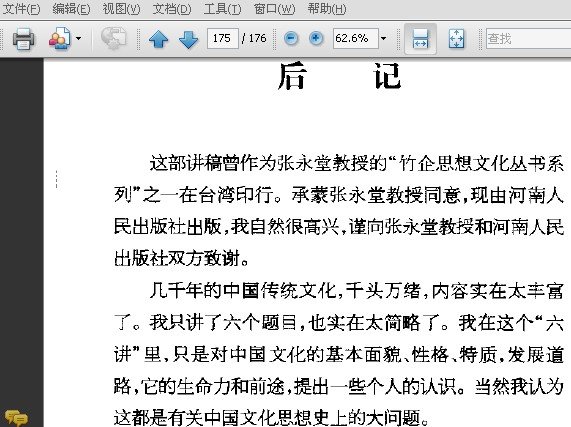This screenshot has width=571, height=427.
Task: Zoom in with the plus button
Action: 316,38
